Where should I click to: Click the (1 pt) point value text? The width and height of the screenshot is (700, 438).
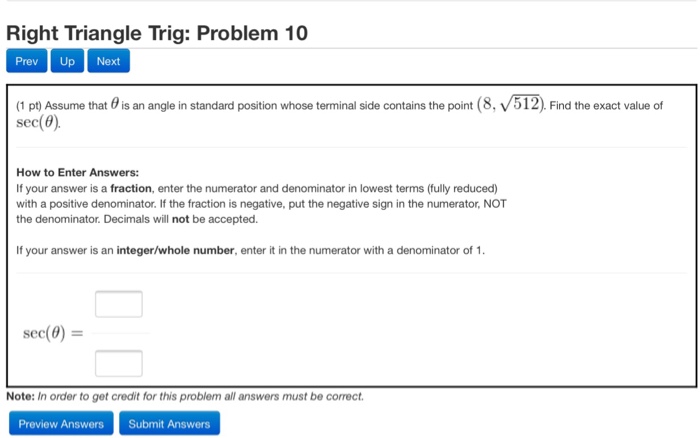click(29, 106)
